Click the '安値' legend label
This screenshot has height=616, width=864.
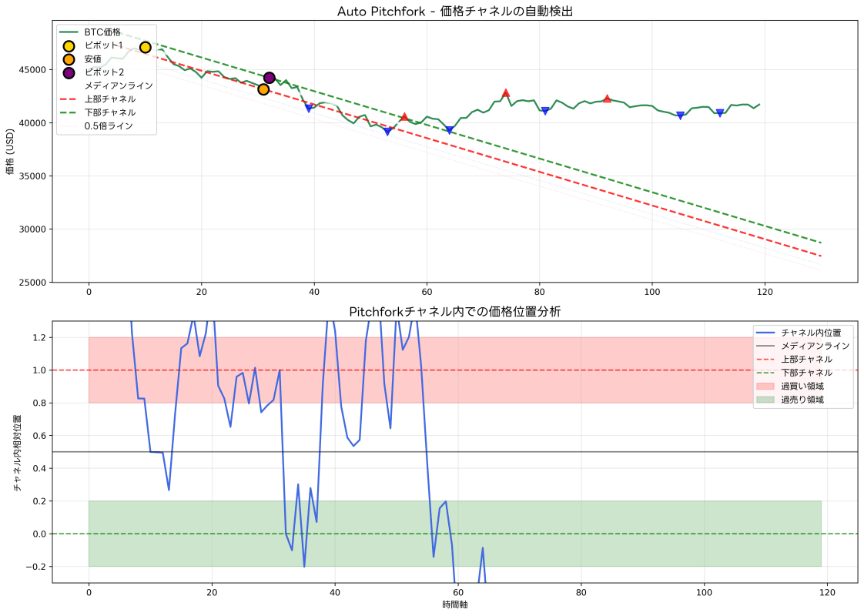pos(92,59)
